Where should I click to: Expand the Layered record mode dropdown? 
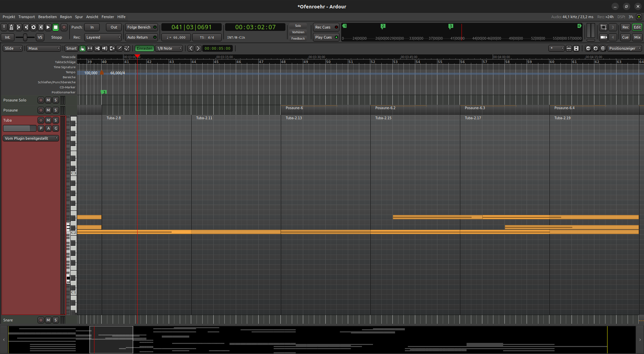103,37
